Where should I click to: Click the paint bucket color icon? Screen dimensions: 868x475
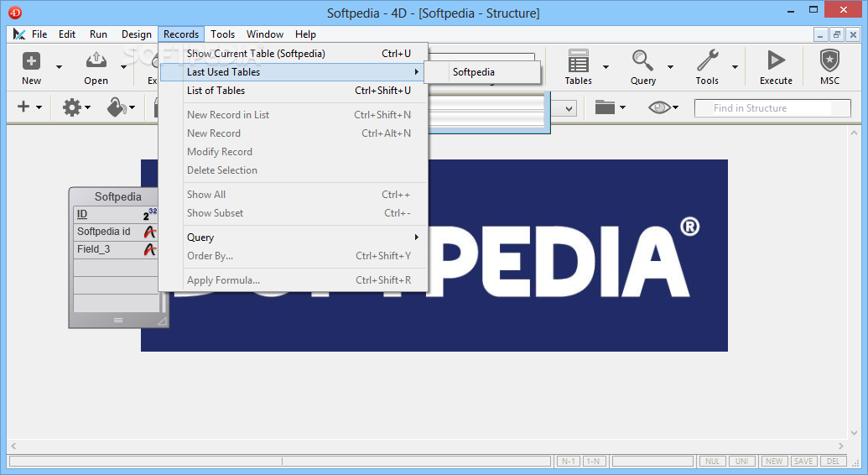117,107
